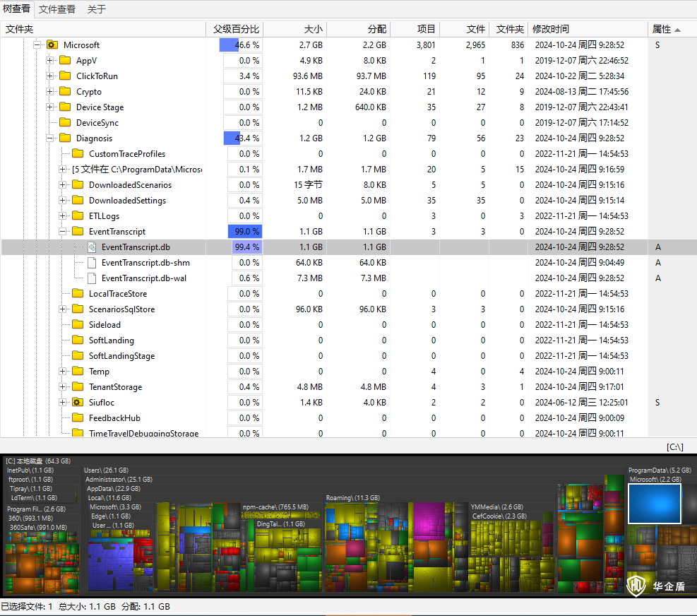Expand the ScenariosSqlStore folder node

[x=63, y=309]
